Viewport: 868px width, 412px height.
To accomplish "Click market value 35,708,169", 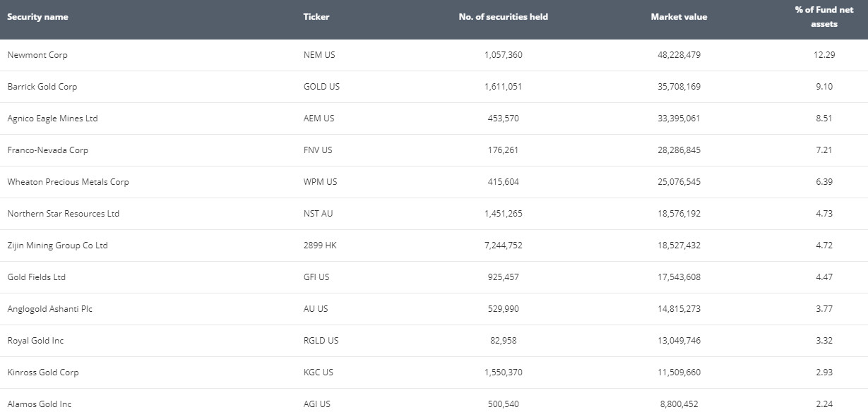I will point(679,87).
